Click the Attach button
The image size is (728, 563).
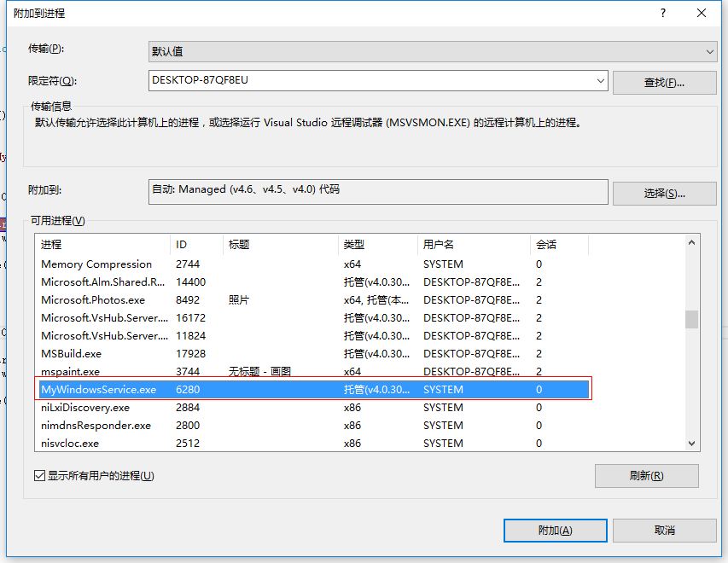[555, 530]
